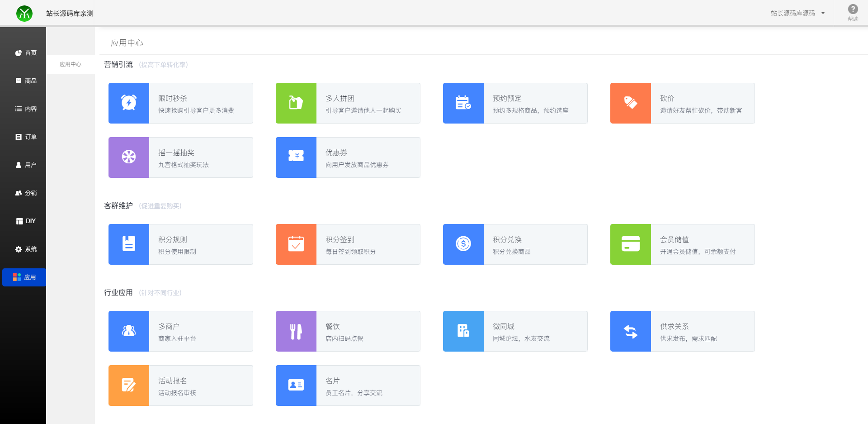The width and height of the screenshot is (868, 424).
Task: Select 应用 in the sidebar
Action: point(24,277)
